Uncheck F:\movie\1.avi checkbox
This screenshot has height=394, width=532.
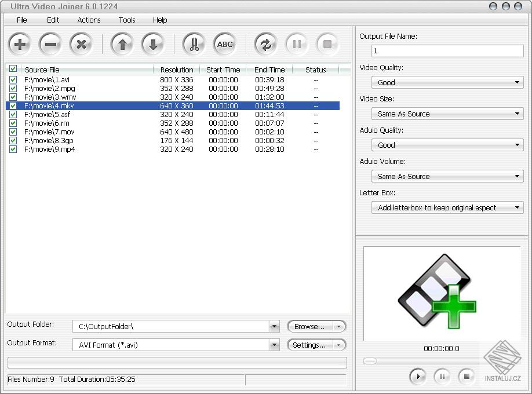coord(13,80)
